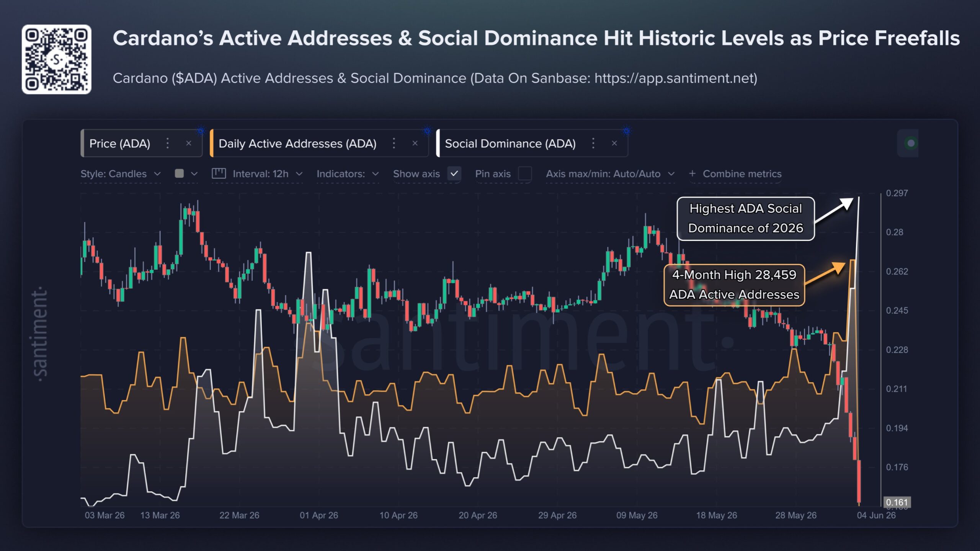The width and height of the screenshot is (980, 551).
Task: Click the 0.245 axis value
Action: click(x=897, y=311)
